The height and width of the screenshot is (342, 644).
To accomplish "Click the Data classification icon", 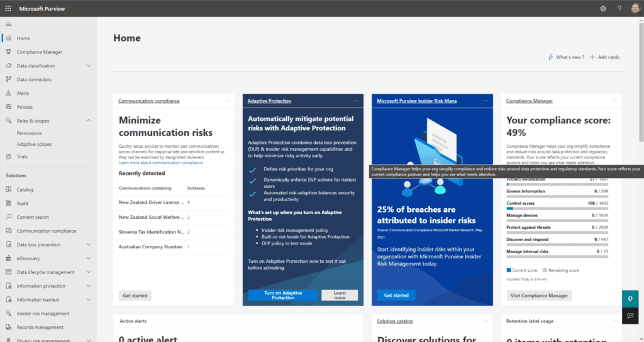I will (x=9, y=65).
